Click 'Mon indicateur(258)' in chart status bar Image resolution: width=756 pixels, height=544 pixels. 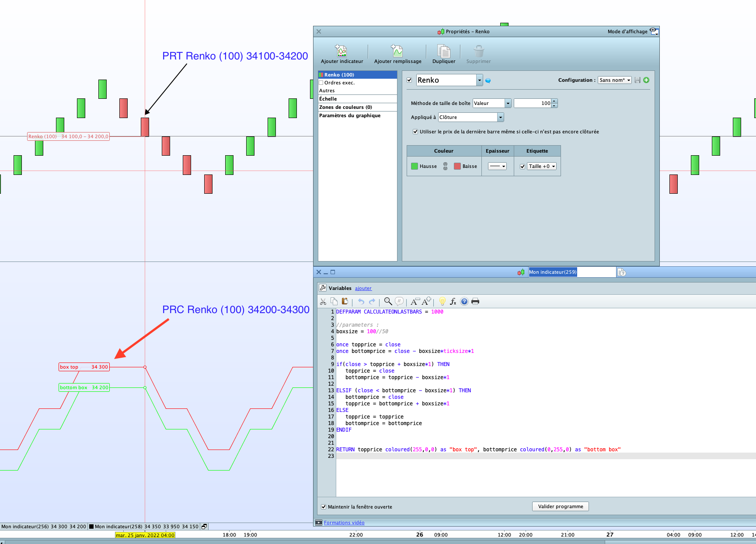[x=144, y=527]
